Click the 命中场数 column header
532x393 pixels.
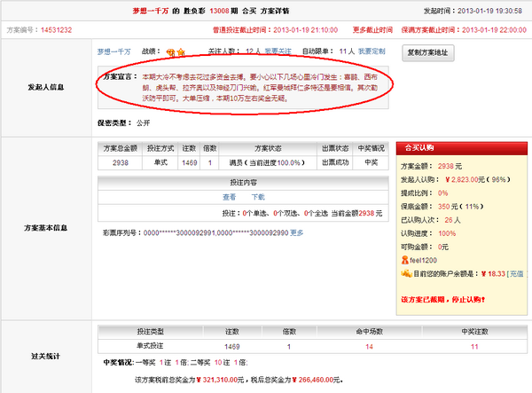pos(369,329)
